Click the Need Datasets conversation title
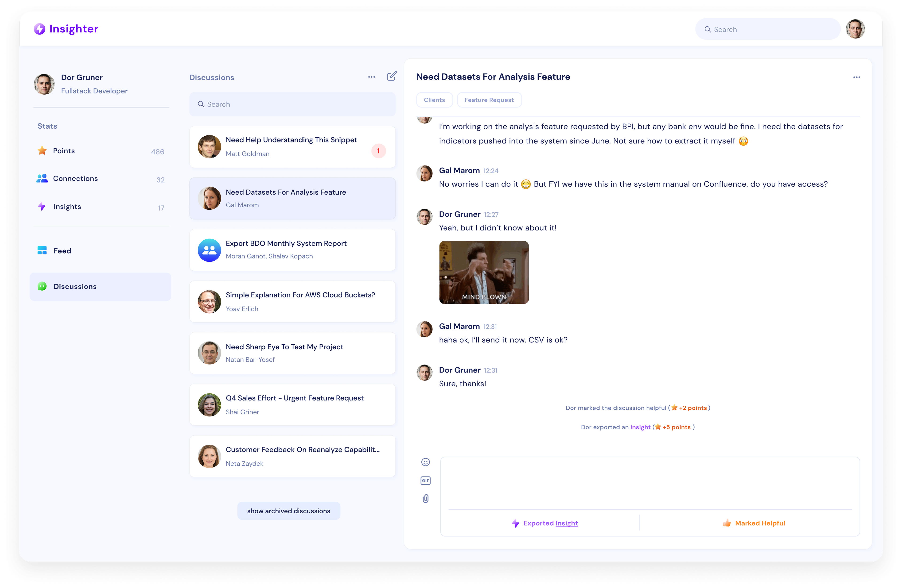Image resolution: width=902 pixels, height=588 pixels. (493, 77)
